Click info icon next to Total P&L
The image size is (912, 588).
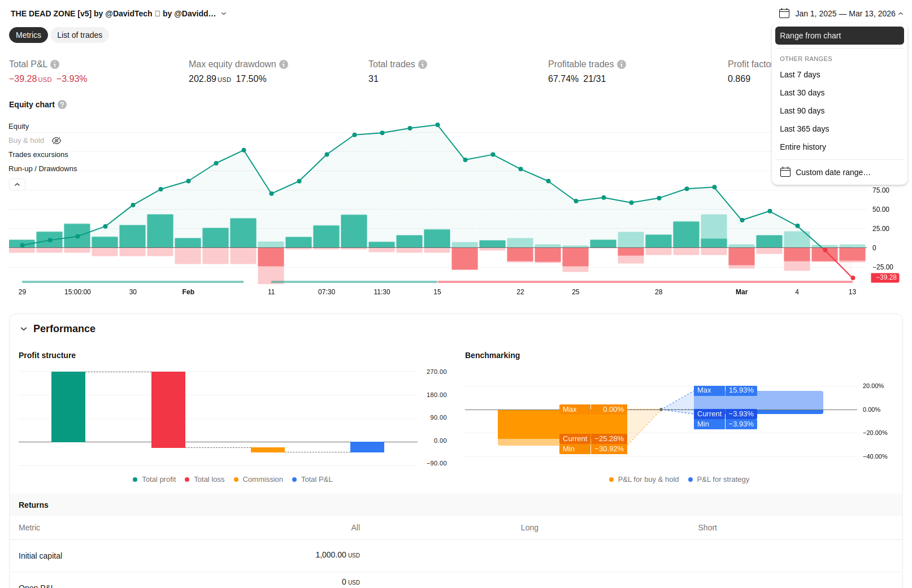tap(55, 64)
